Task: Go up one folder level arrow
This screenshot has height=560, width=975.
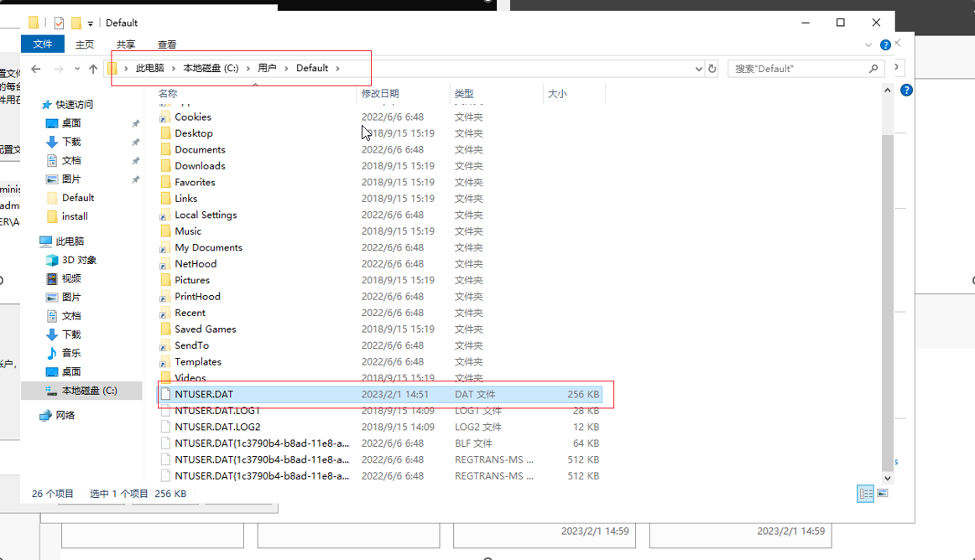Action: point(92,69)
